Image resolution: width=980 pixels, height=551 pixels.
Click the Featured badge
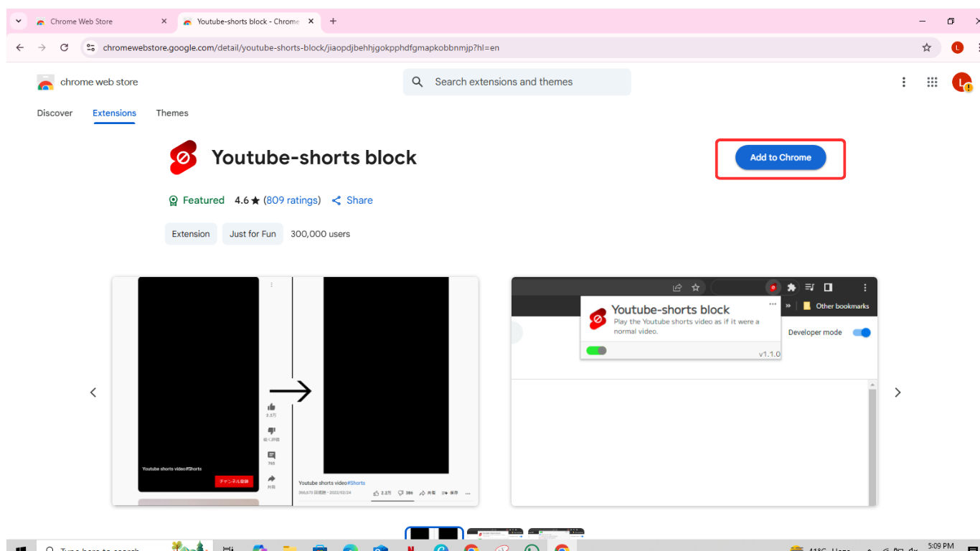[196, 201]
